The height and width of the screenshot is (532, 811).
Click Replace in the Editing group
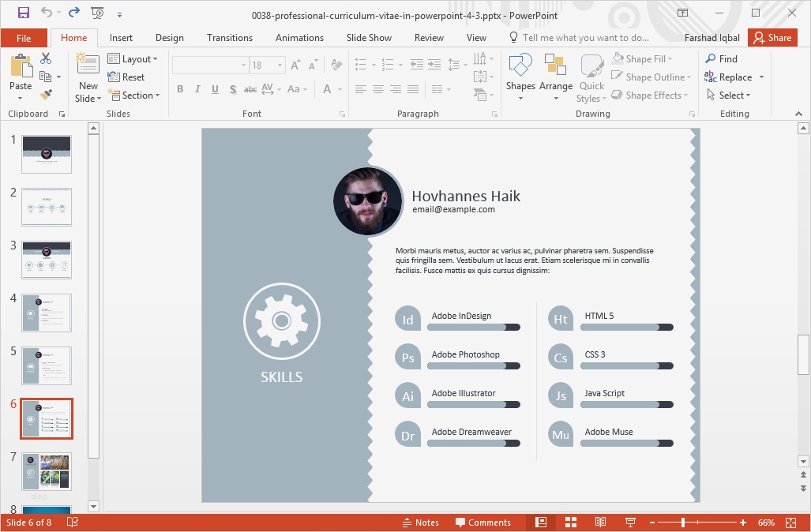[734, 77]
